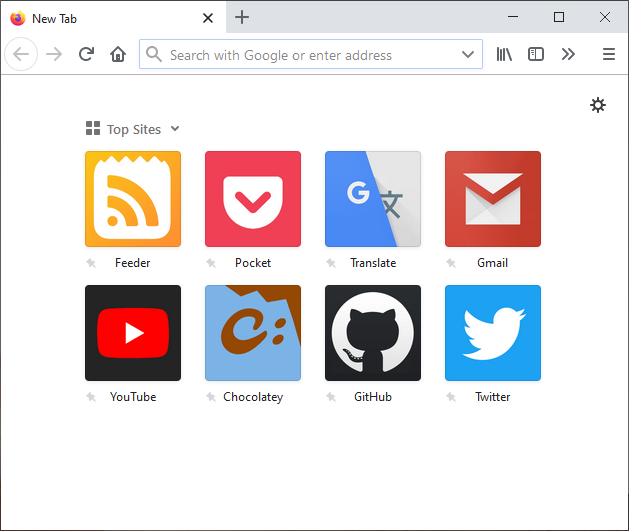The height and width of the screenshot is (531, 629).
Task: Open New Tab preferences gear icon
Action: click(598, 105)
